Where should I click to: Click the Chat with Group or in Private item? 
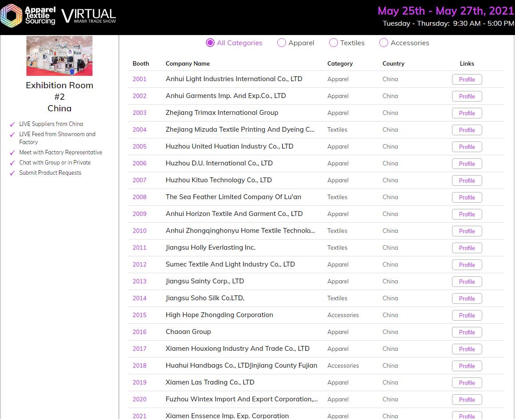pyautogui.click(x=55, y=163)
